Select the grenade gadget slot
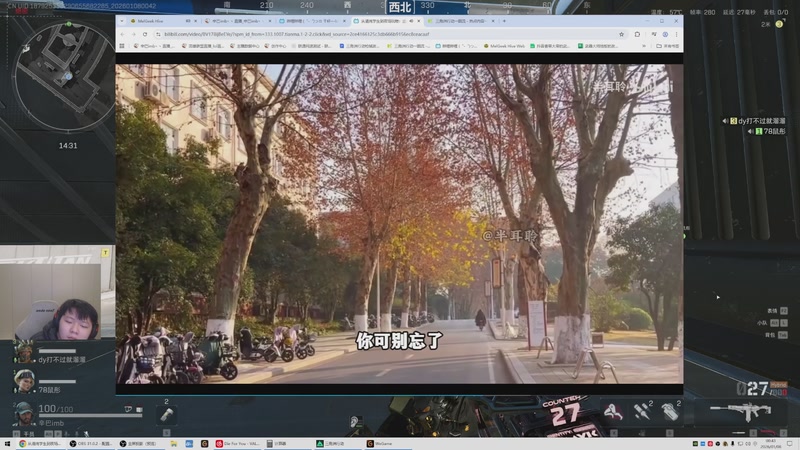 (670, 411)
